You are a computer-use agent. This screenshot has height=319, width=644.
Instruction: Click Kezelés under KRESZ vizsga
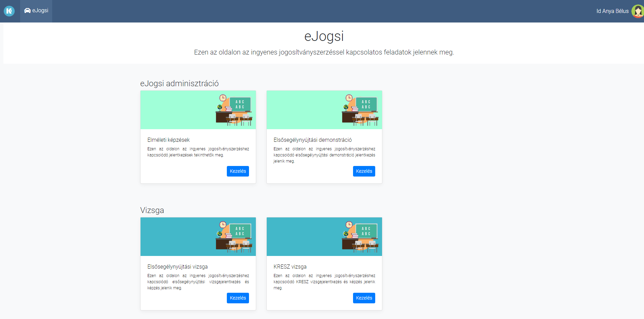click(364, 298)
